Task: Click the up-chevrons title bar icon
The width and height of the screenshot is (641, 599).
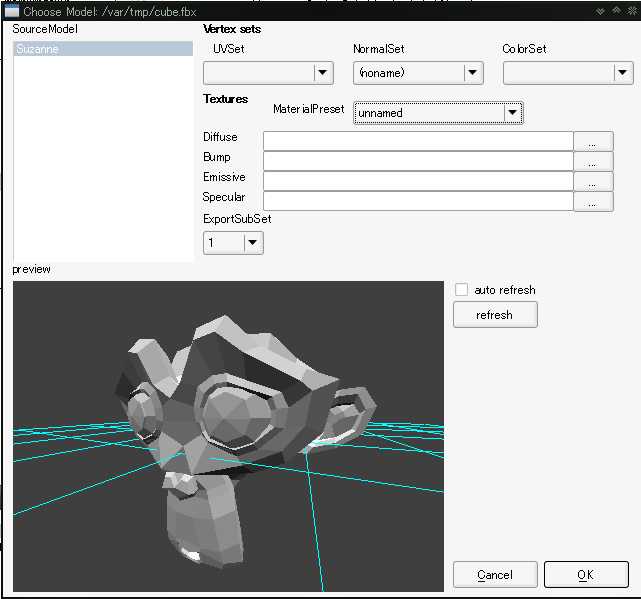Action: 616,10
